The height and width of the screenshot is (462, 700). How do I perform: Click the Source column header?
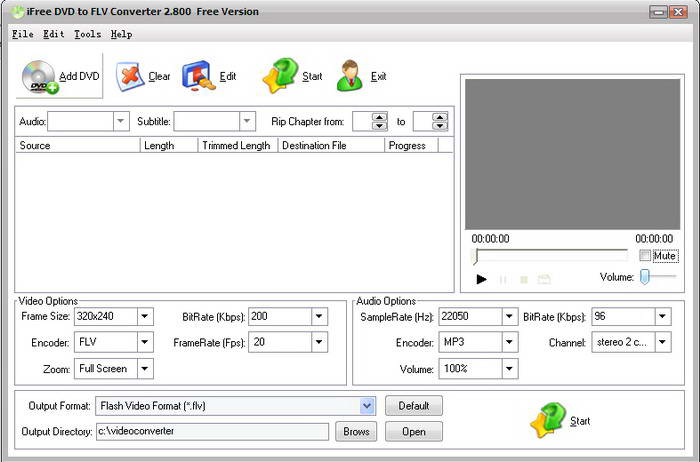tap(78, 146)
